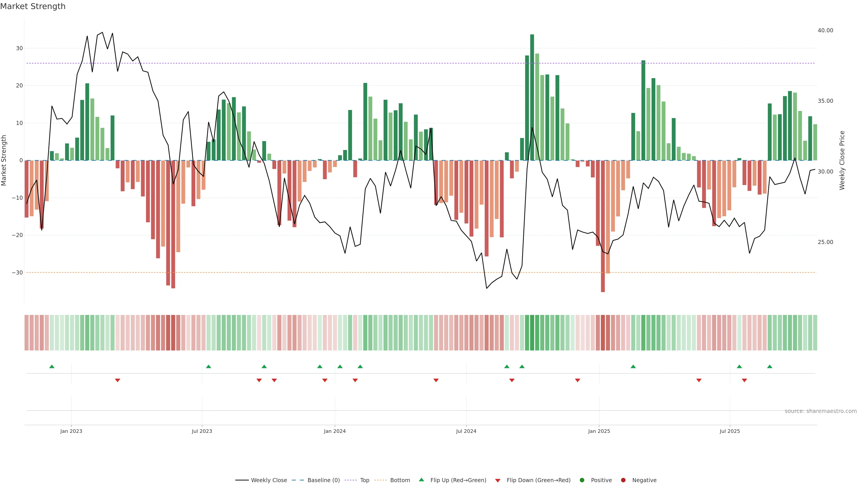The height and width of the screenshot is (488, 868).
Task: Click the source: sharemaestro.com text
Action: [x=821, y=411]
